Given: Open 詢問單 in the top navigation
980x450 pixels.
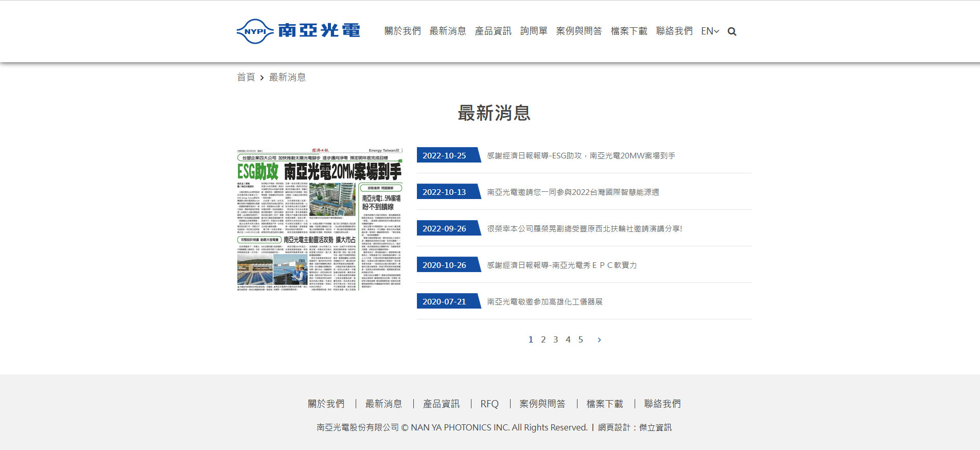Looking at the screenshot, I should pos(534,31).
